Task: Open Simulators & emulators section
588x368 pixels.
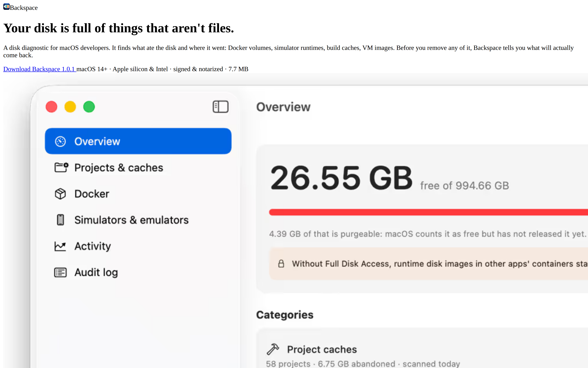Action: [x=138, y=220]
